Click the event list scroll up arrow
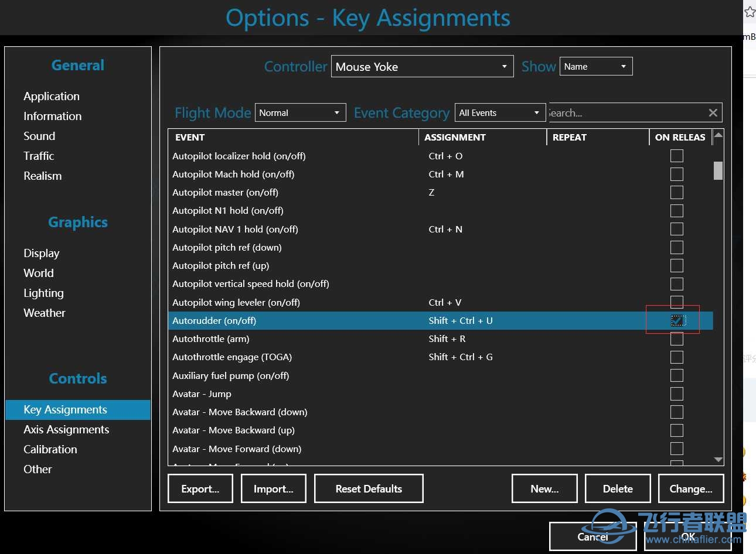This screenshot has height=554, width=756. (x=718, y=135)
